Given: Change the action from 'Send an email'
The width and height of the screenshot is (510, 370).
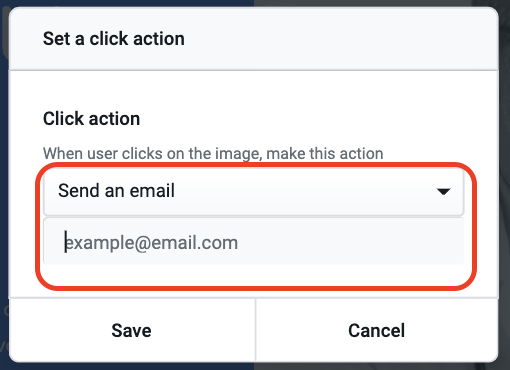Looking at the screenshot, I should [x=253, y=191].
